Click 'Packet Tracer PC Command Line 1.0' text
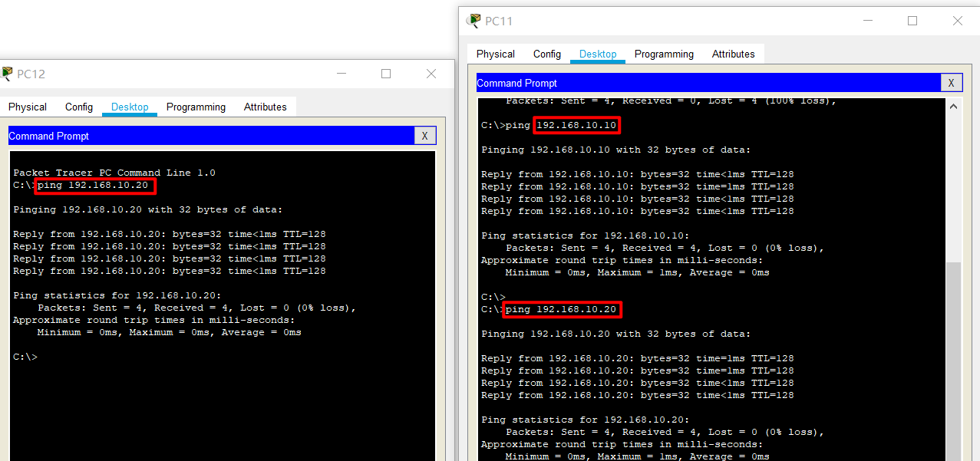The width and height of the screenshot is (980, 461). point(114,173)
